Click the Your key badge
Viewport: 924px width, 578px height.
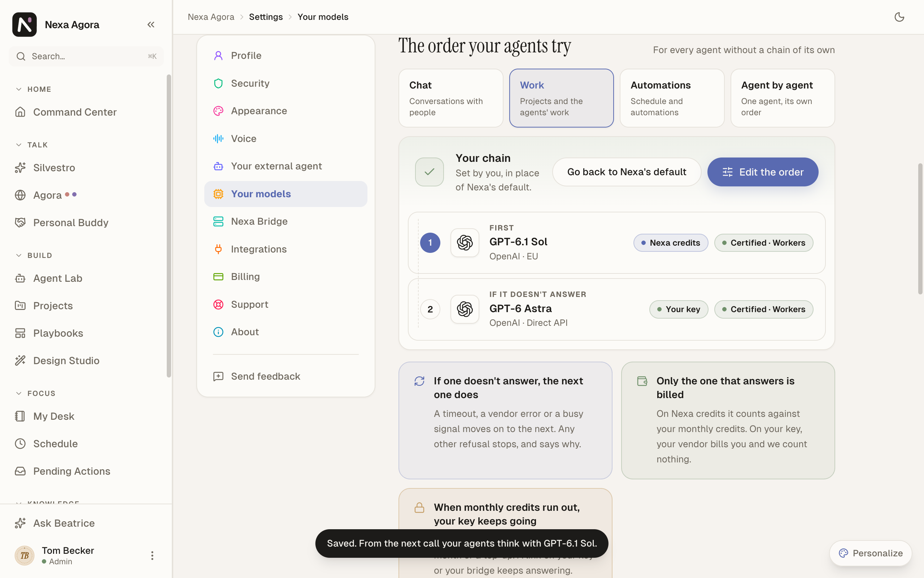[x=679, y=309]
